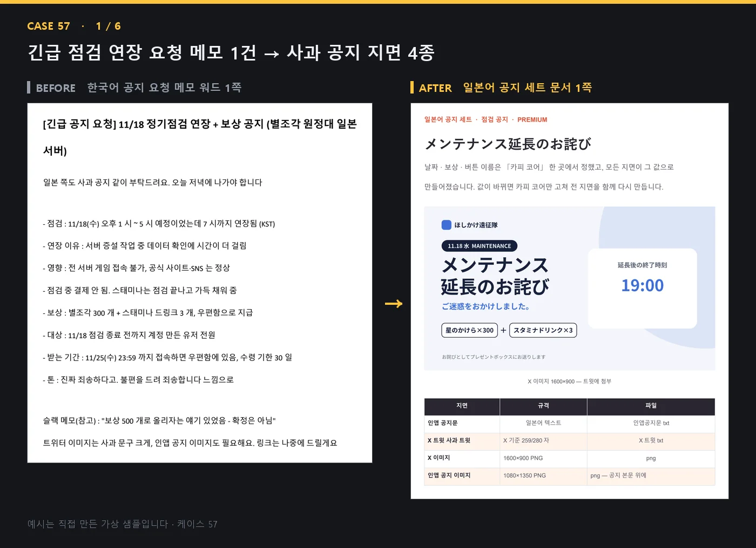Click the document heading 'メンテナンス延長のお詫び' above the banner
Viewport: 756px width, 548px height.
pyautogui.click(x=508, y=144)
